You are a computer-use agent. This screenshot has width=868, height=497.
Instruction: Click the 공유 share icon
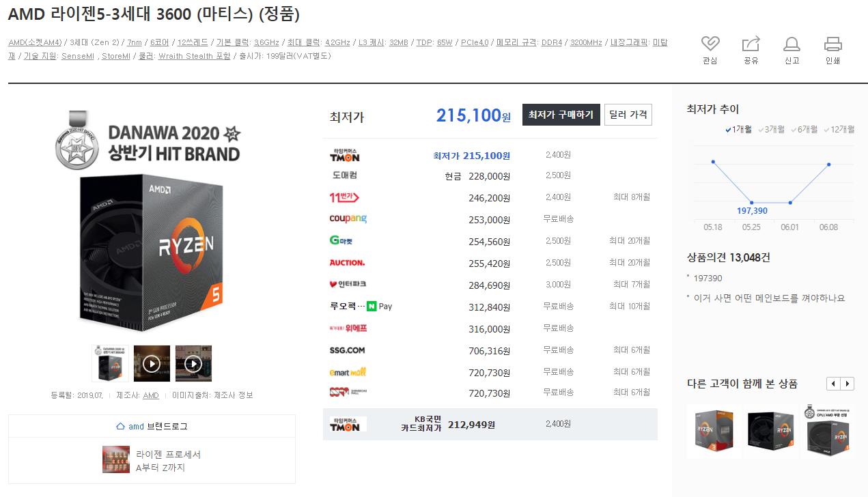[751, 44]
